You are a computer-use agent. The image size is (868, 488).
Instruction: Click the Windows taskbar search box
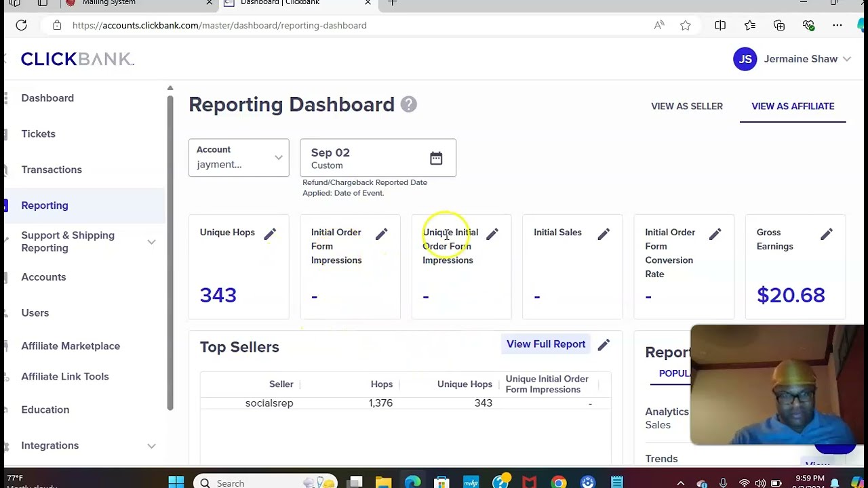(265, 483)
